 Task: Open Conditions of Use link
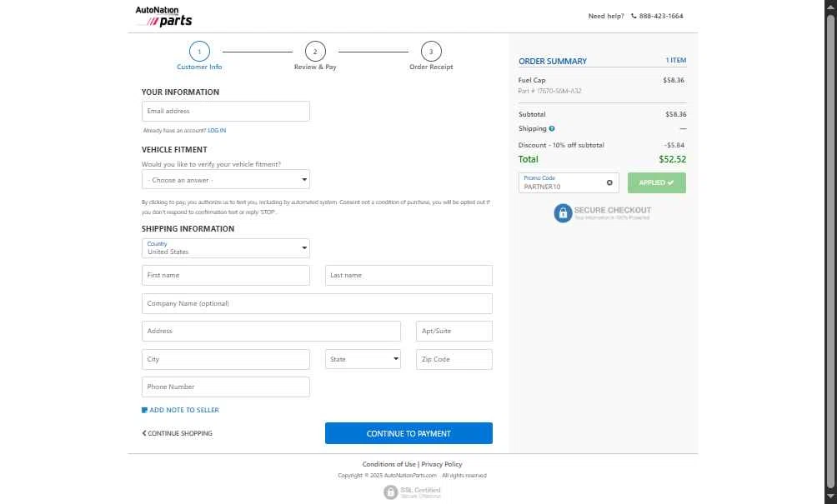(x=388, y=464)
